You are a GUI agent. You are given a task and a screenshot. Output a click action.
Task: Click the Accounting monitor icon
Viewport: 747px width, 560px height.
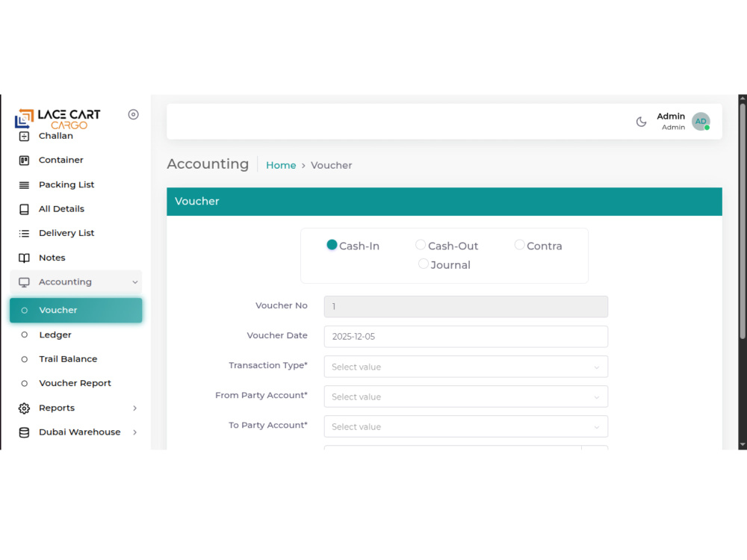(x=25, y=282)
